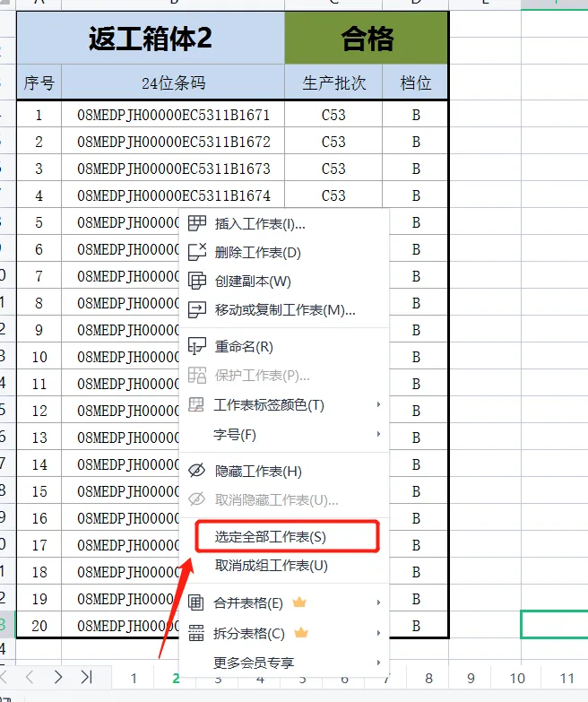Click C53 batch cell in row 4
The width and height of the screenshot is (588, 702).
point(333,195)
